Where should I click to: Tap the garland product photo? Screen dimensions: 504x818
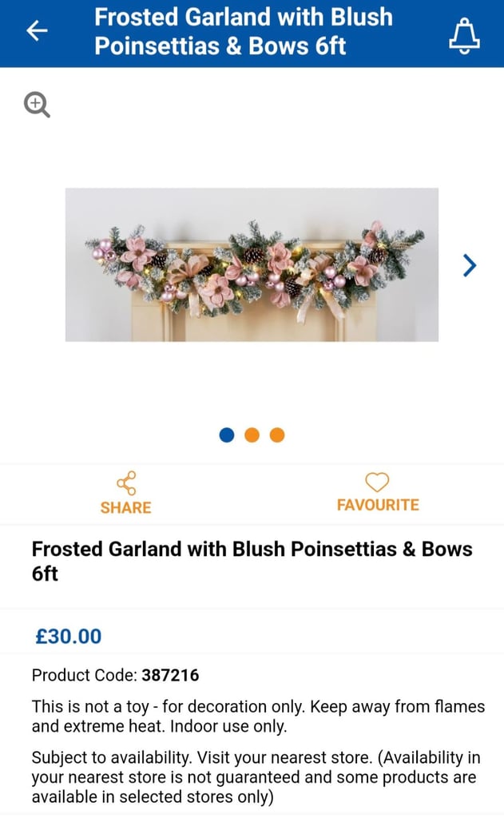(x=252, y=264)
